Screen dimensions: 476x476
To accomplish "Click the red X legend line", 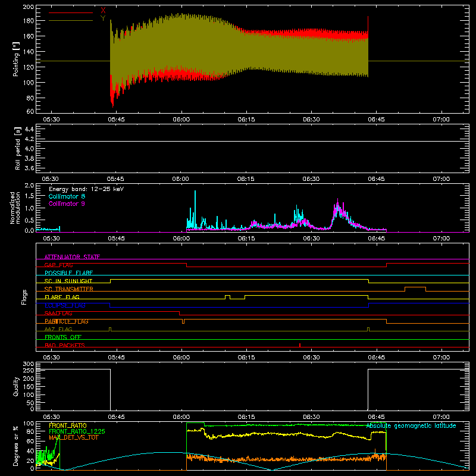I will pos(71,12).
